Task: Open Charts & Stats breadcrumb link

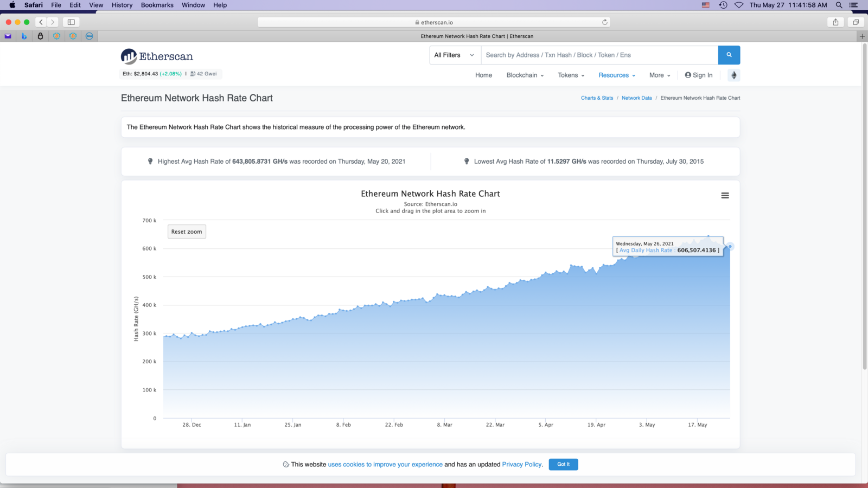Action: coord(597,98)
